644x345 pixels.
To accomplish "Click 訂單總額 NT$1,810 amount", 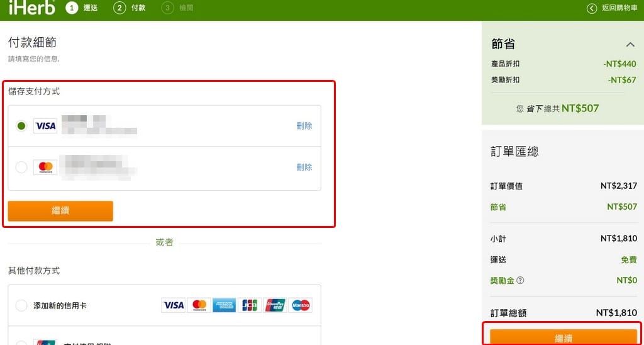I will [x=616, y=313].
